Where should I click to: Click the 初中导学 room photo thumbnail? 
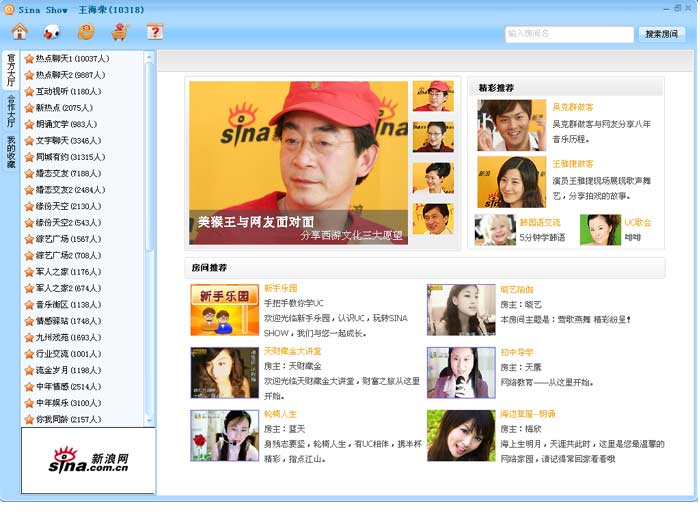(x=461, y=373)
